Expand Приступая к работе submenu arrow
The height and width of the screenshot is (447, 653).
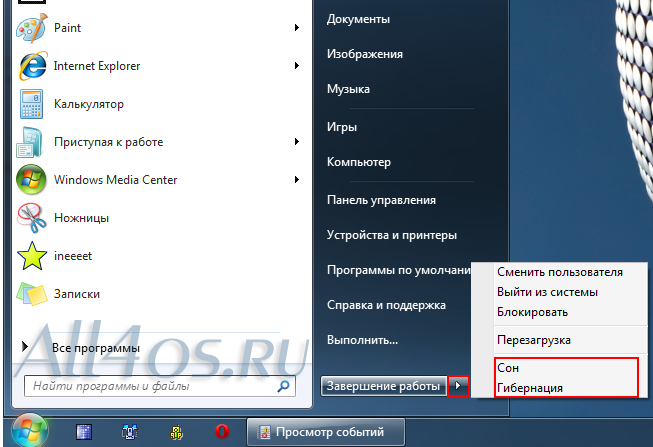coord(297,142)
